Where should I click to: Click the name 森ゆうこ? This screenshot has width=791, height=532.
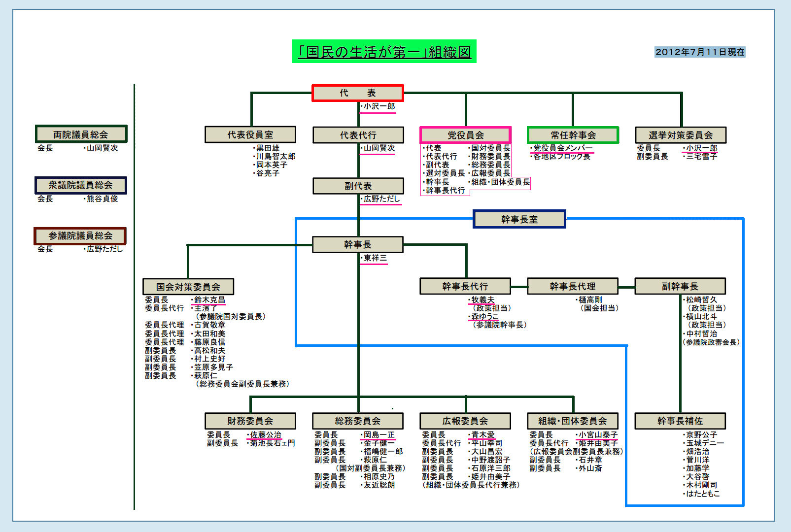tap(485, 316)
